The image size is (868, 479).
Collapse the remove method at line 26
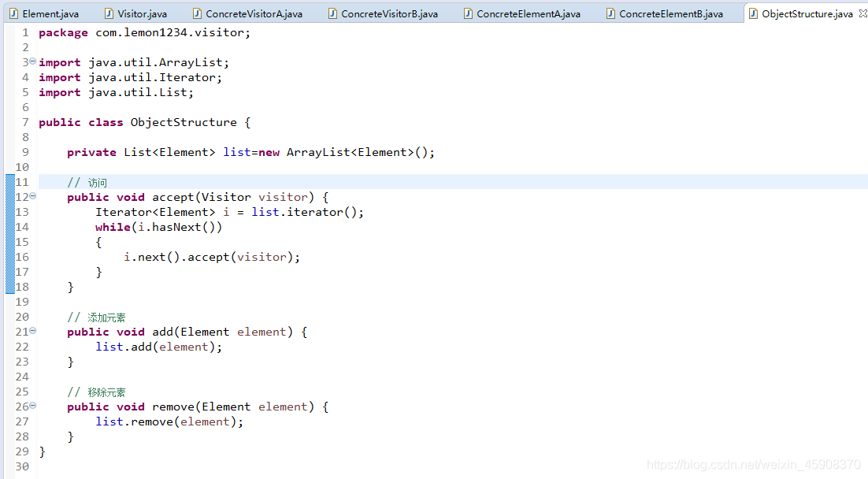click(32, 406)
